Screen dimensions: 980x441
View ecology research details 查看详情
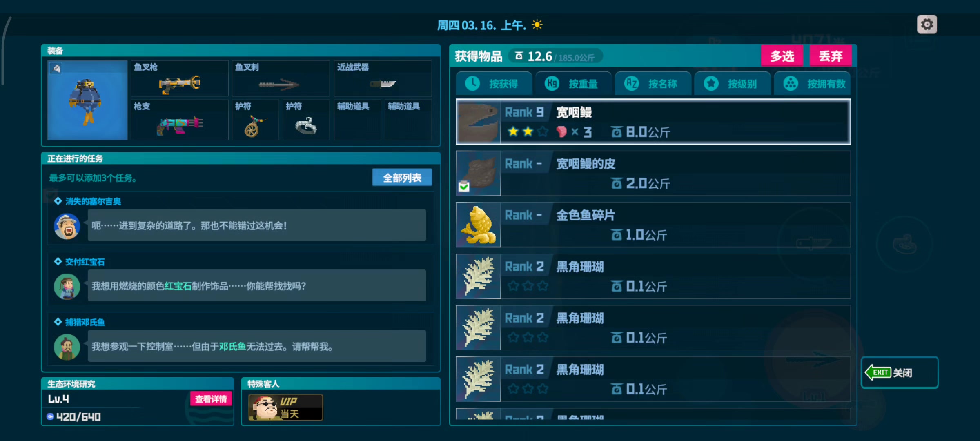[x=211, y=399]
